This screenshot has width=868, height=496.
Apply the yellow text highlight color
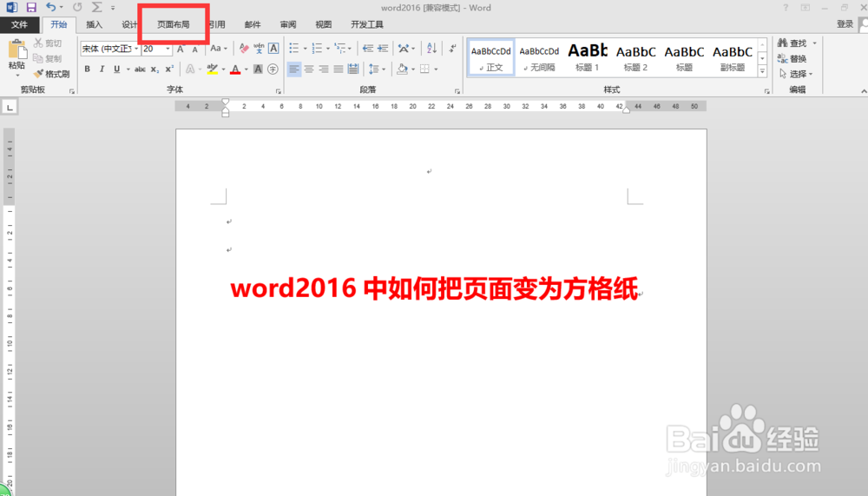(212, 69)
